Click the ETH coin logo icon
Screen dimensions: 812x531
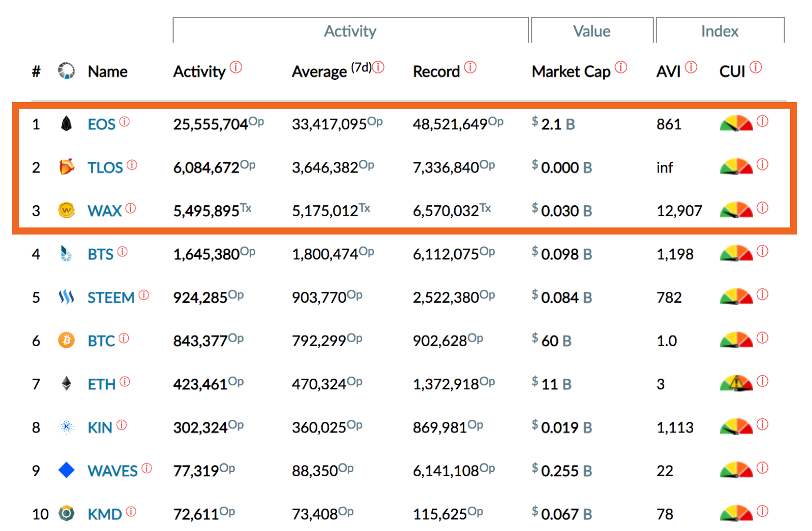(x=66, y=383)
